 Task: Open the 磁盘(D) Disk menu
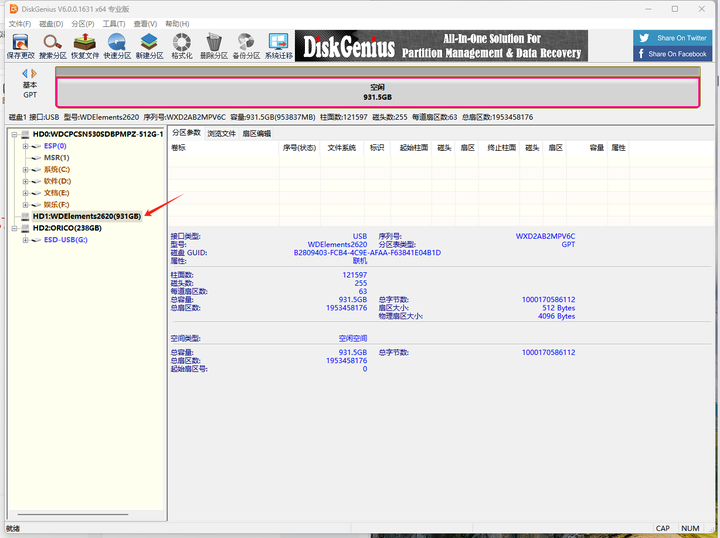point(51,24)
